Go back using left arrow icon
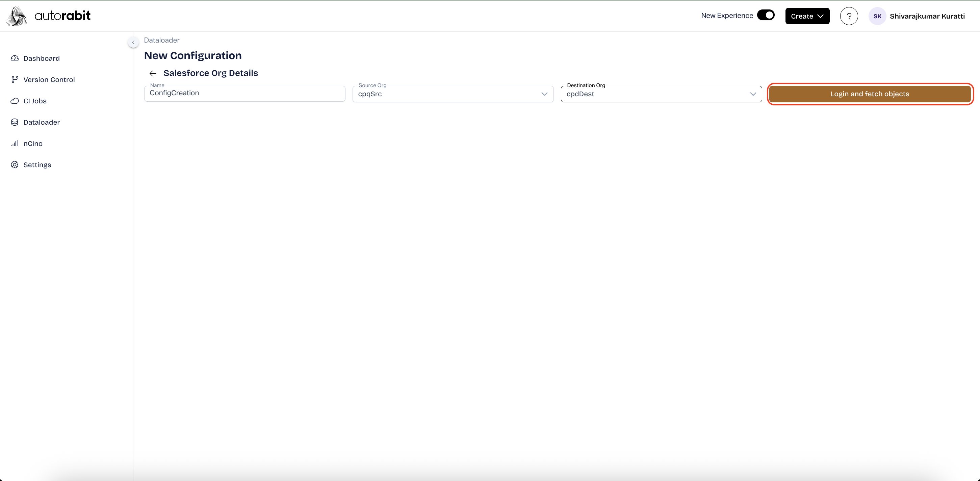This screenshot has width=980, height=481. click(x=153, y=73)
